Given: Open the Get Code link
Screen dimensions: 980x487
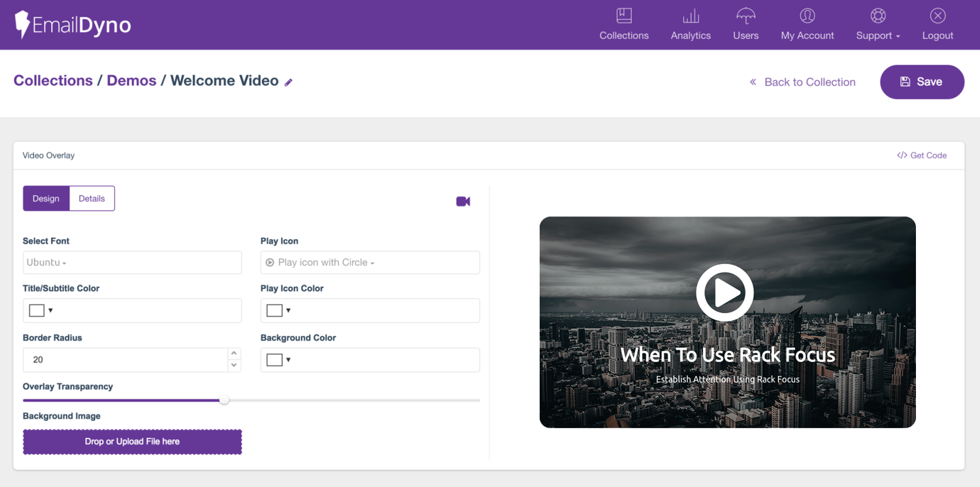Looking at the screenshot, I should click(x=922, y=156).
